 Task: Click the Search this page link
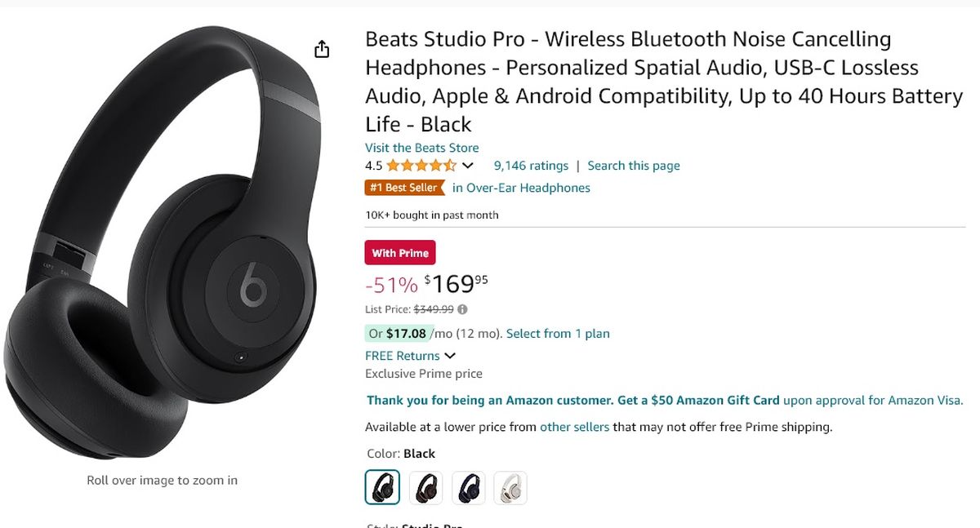tap(634, 165)
